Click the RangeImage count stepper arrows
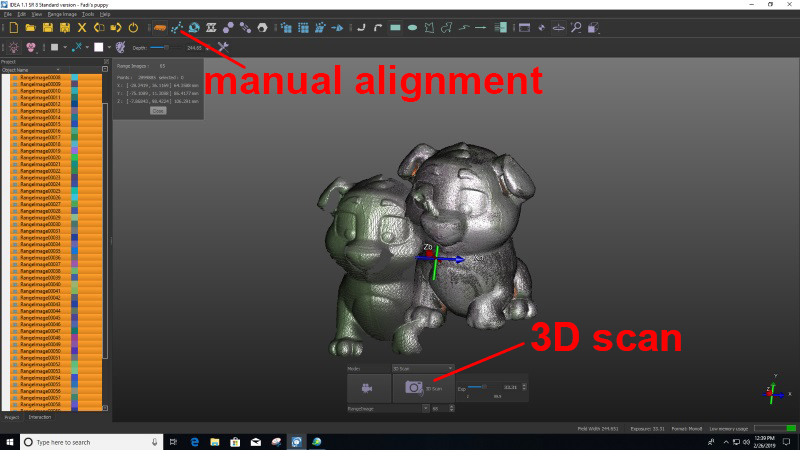Screen dimensions: 800x450 (x=452, y=409)
